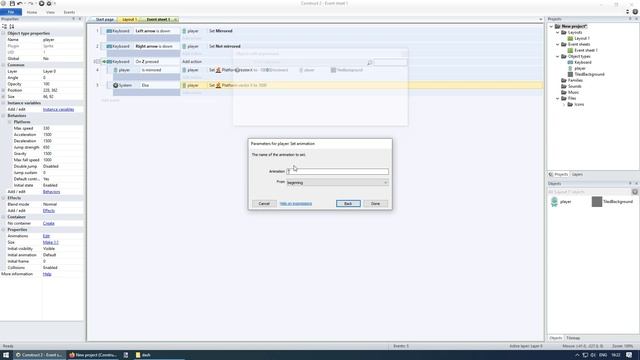Click the dash folder taskbar item
640x360 pixels.
(x=143, y=355)
